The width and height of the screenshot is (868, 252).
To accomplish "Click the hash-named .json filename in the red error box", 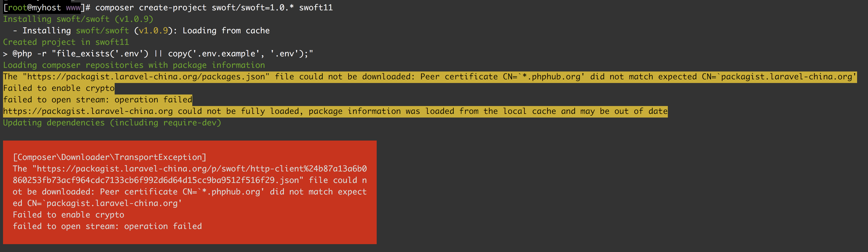I will pyautogui.click(x=155, y=180).
